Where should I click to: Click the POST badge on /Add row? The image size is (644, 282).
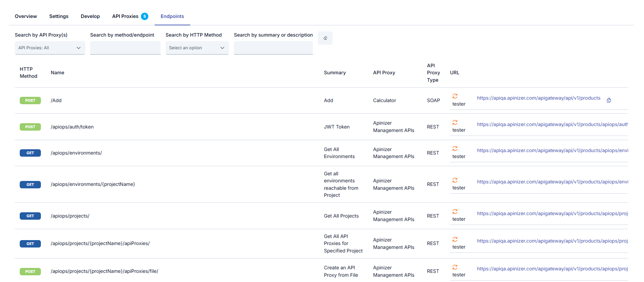pyautogui.click(x=30, y=100)
